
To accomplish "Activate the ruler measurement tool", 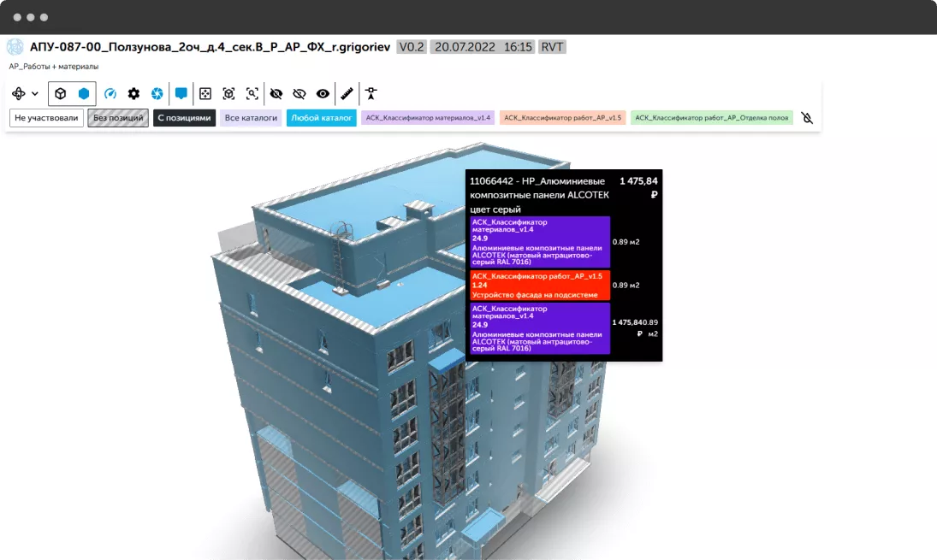I will pyautogui.click(x=347, y=94).
